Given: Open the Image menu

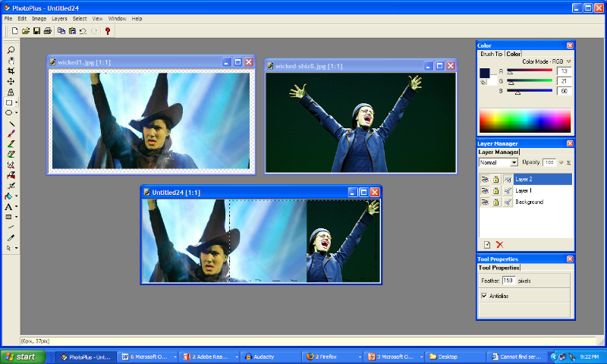Looking at the screenshot, I should click(x=39, y=18).
